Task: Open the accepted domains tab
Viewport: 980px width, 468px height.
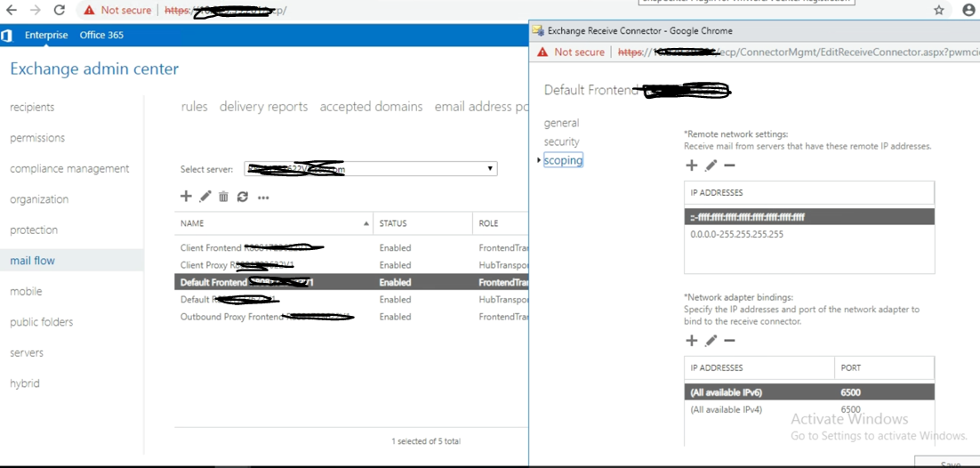Action: pyautogui.click(x=371, y=107)
